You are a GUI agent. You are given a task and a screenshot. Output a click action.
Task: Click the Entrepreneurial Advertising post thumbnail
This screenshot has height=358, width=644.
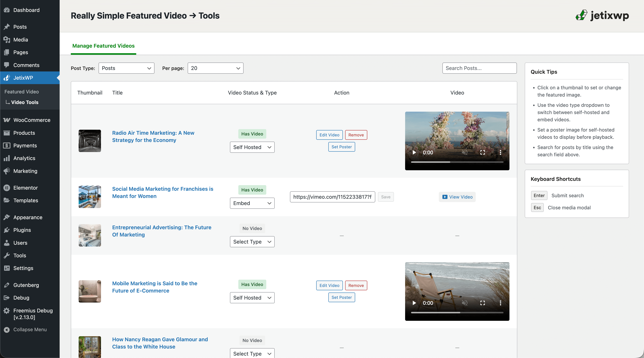[x=89, y=235]
